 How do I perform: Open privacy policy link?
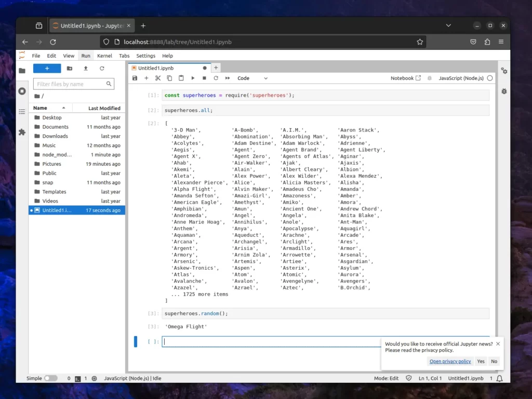(450, 362)
